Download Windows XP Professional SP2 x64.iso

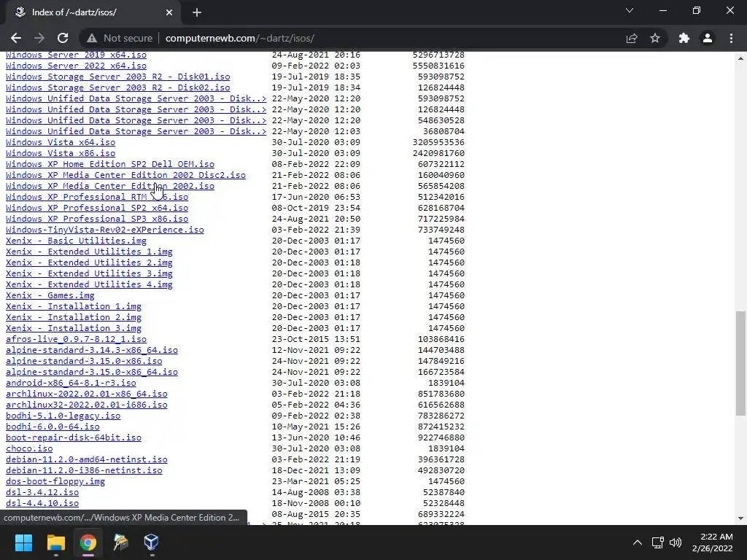97,208
